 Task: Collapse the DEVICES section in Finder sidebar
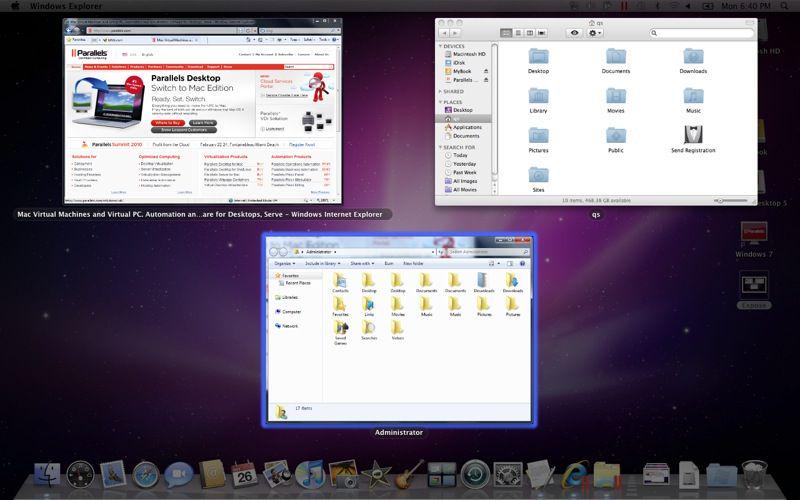coord(442,46)
